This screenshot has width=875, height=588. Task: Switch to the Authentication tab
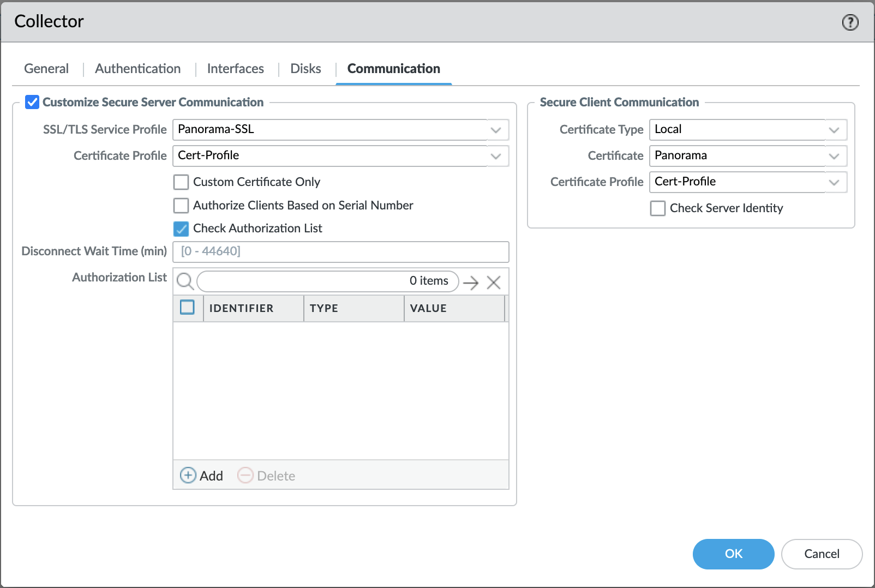coord(137,69)
